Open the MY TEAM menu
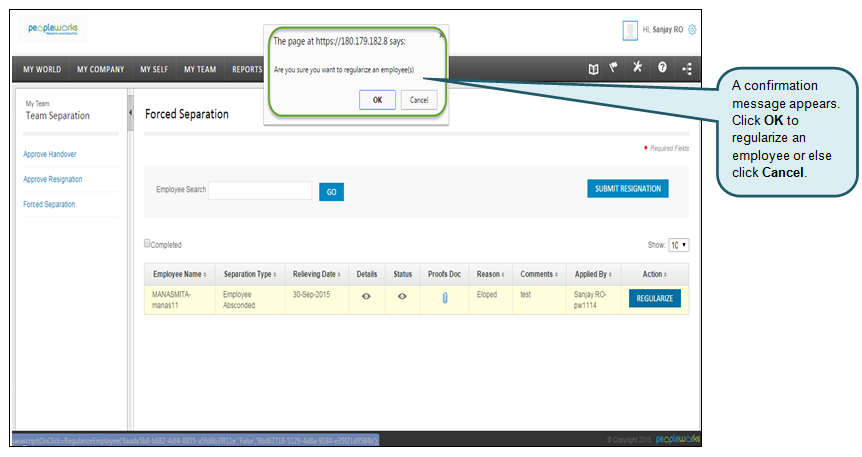The height and width of the screenshot is (457, 862). pyautogui.click(x=200, y=69)
